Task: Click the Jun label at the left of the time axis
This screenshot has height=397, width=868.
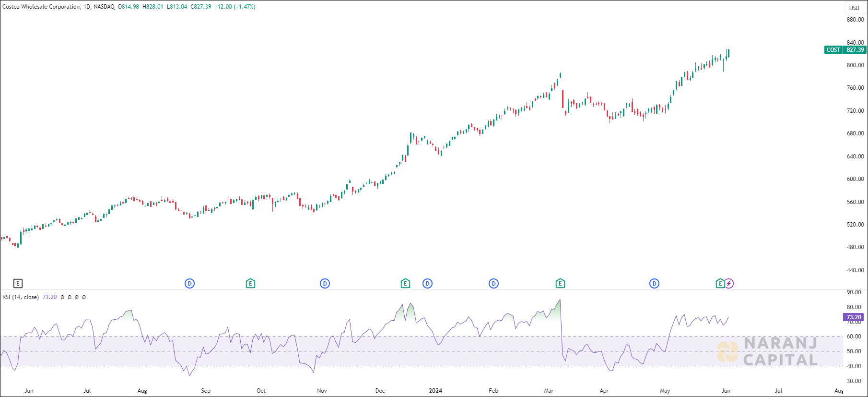Action: 29,391
